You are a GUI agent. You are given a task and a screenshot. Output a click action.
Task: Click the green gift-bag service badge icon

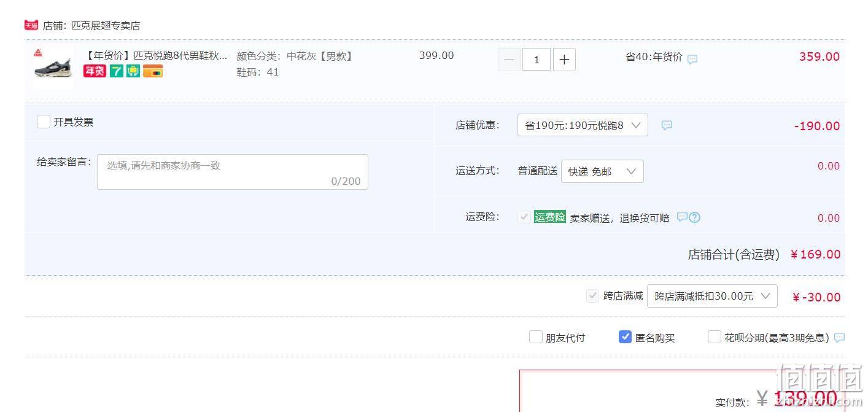(133, 71)
